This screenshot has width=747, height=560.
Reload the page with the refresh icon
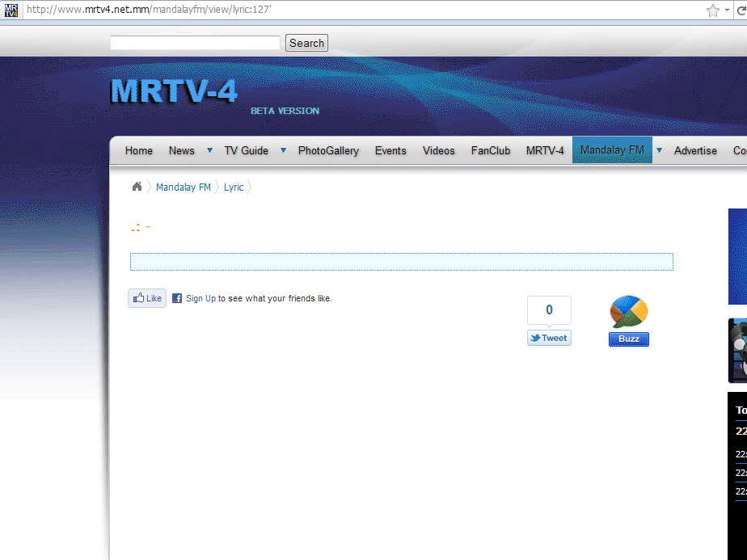click(741, 11)
